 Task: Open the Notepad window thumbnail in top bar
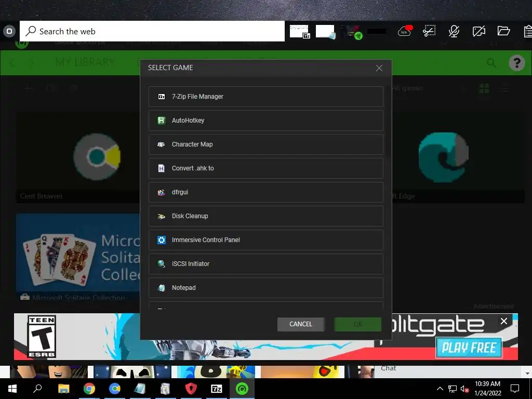[x=325, y=32]
